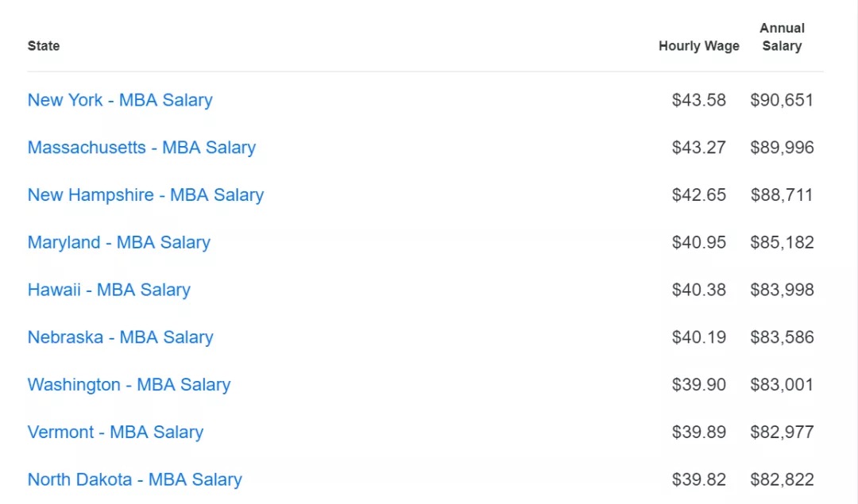
Task: Open North Dakota - MBA Salary link
Action: click(134, 479)
